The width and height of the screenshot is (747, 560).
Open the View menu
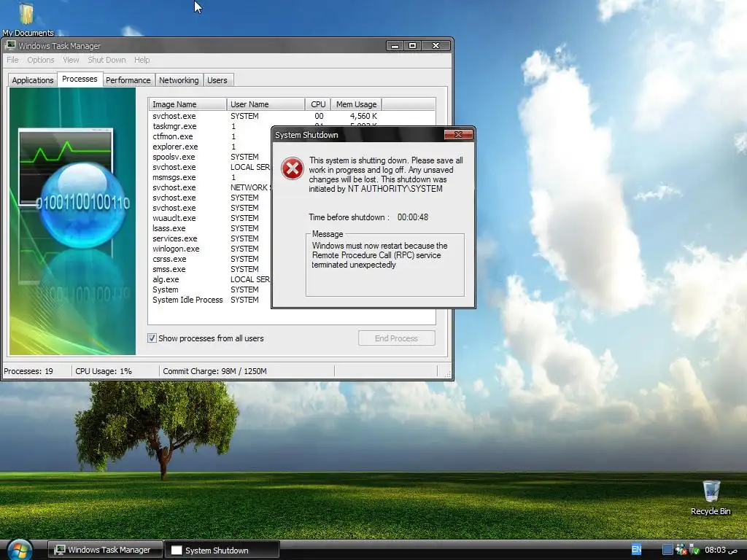71,60
